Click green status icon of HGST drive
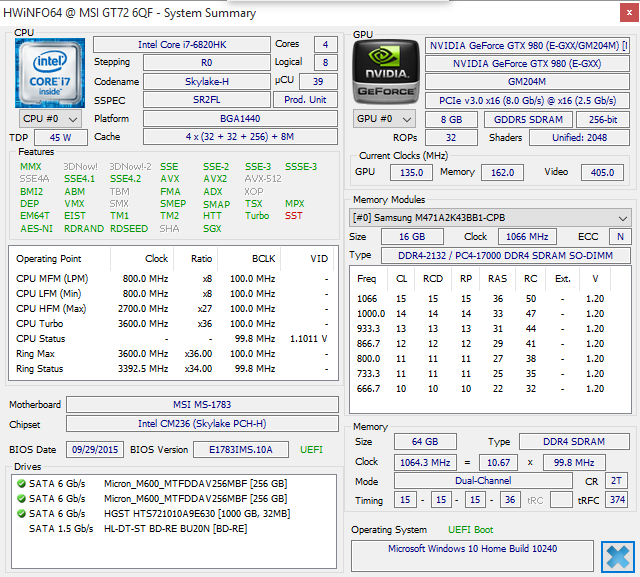 pyautogui.click(x=21, y=513)
